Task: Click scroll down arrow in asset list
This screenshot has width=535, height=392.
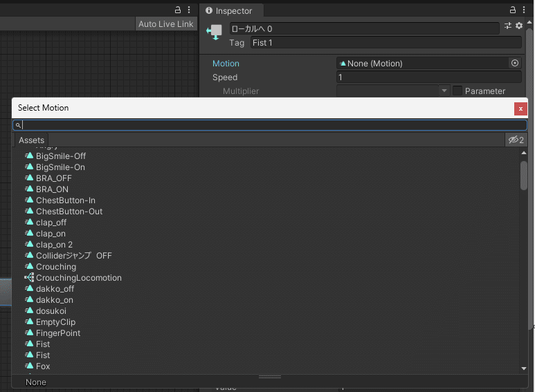Action: 524,368
